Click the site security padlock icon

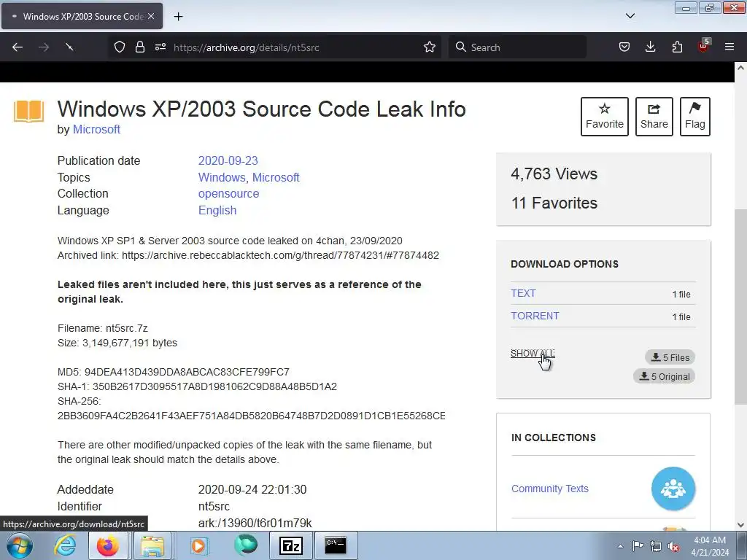click(139, 47)
